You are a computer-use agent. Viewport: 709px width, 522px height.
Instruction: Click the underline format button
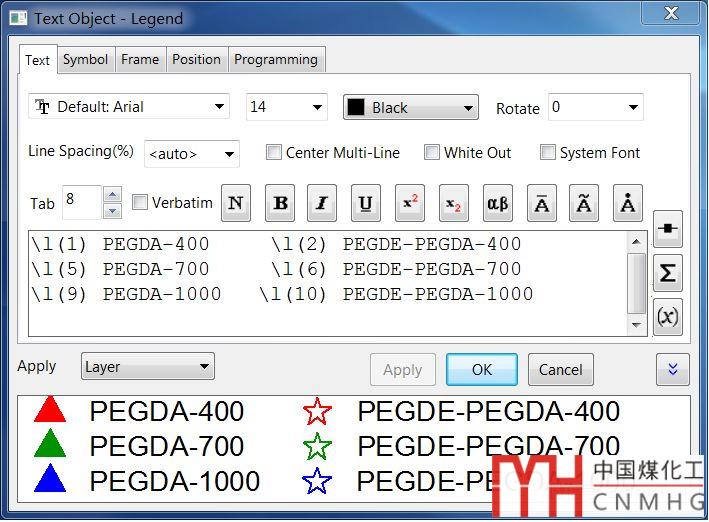[x=365, y=203]
